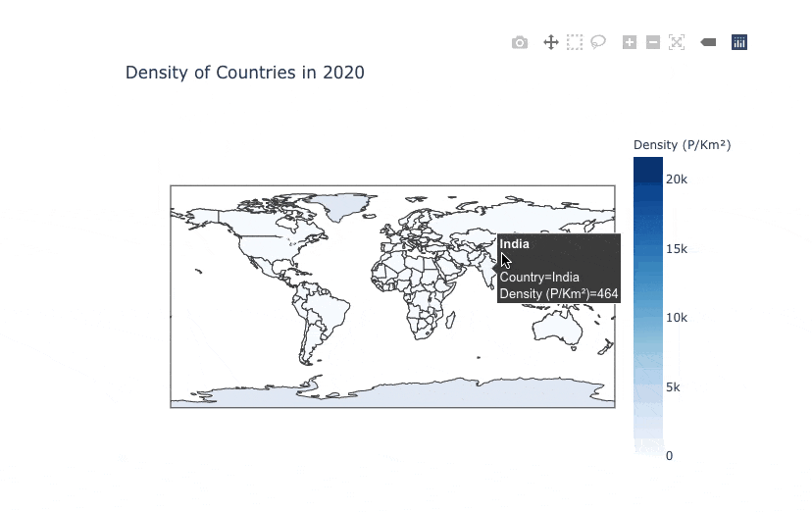Viewport: 812px width, 512px height.
Task: Zoom in using the plus icon
Action: (x=630, y=42)
